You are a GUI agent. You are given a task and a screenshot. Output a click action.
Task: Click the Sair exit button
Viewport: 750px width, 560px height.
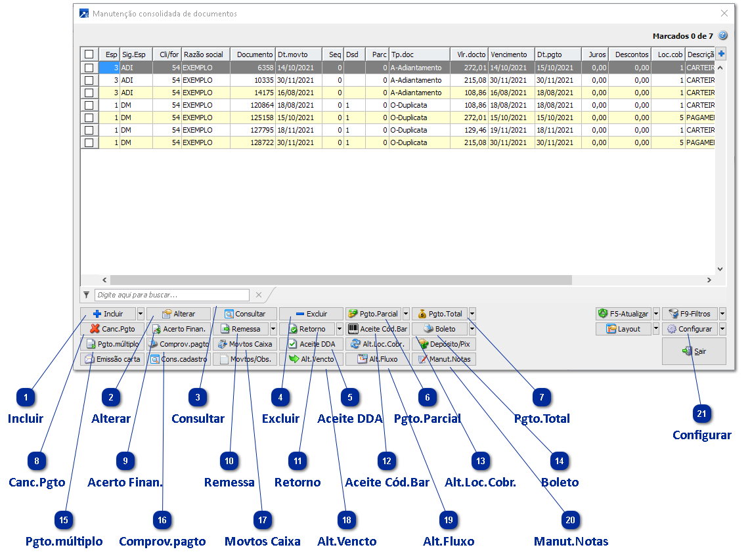[x=694, y=351]
